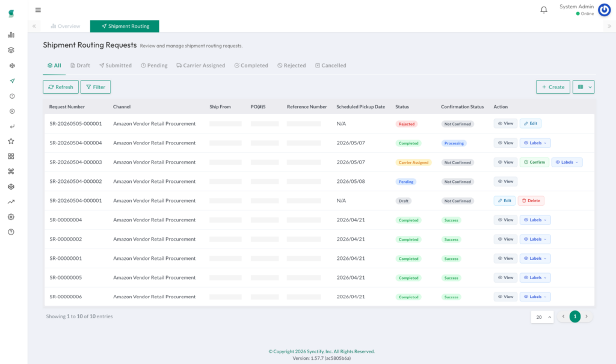Screen dimensions: 616x364
Task: Click the Rejected status badge in first row
Action: [x=406, y=124]
